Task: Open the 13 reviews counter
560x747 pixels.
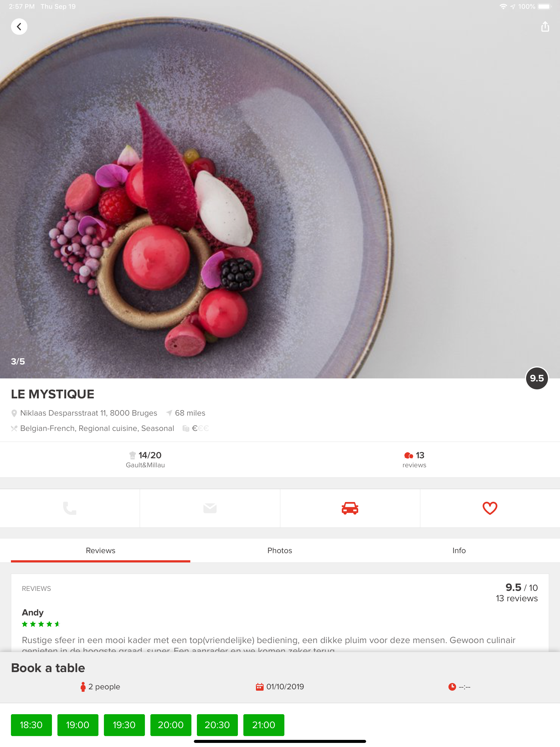Action: 414,459
